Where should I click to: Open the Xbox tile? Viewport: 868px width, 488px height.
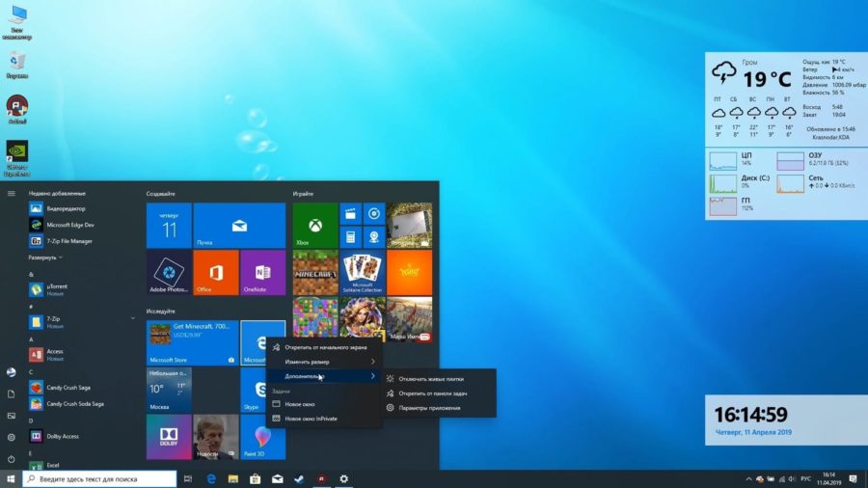point(315,225)
